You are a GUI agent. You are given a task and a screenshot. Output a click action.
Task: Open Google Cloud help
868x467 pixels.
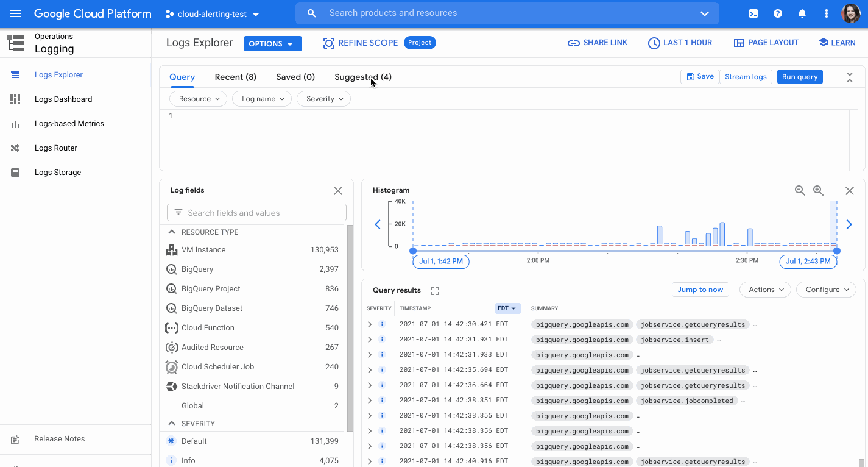coord(778,13)
